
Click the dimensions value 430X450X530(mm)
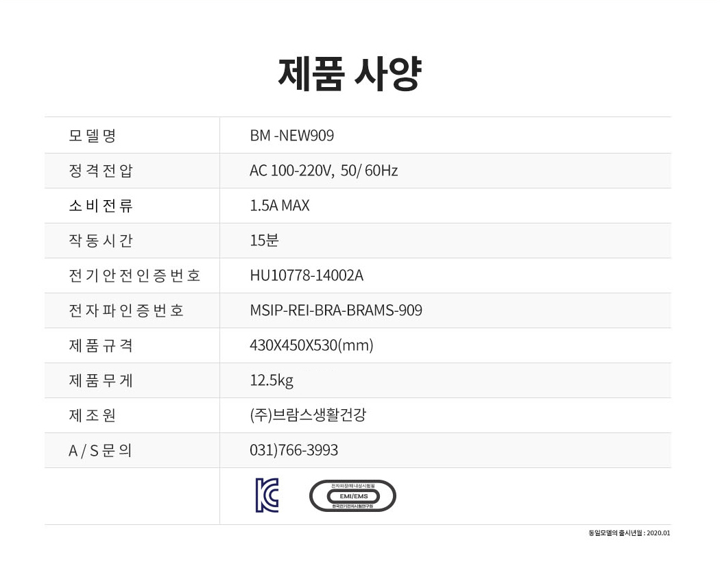tap(311, 345)
